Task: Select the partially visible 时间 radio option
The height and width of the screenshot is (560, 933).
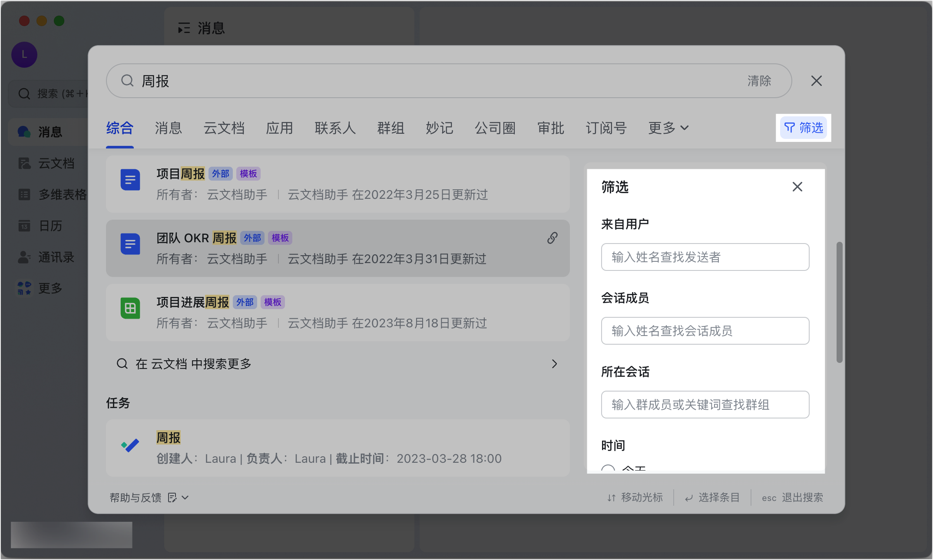Action: [608, 469]
